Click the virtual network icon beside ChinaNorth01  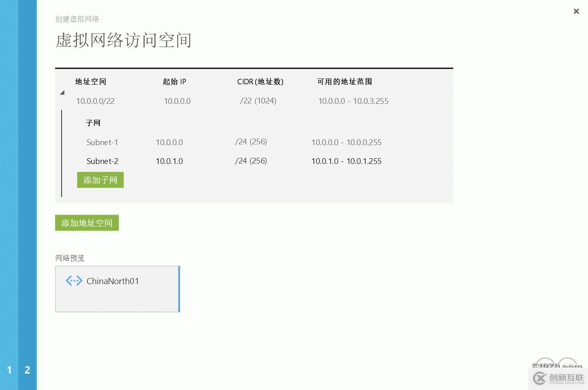(x=74, y=281)
